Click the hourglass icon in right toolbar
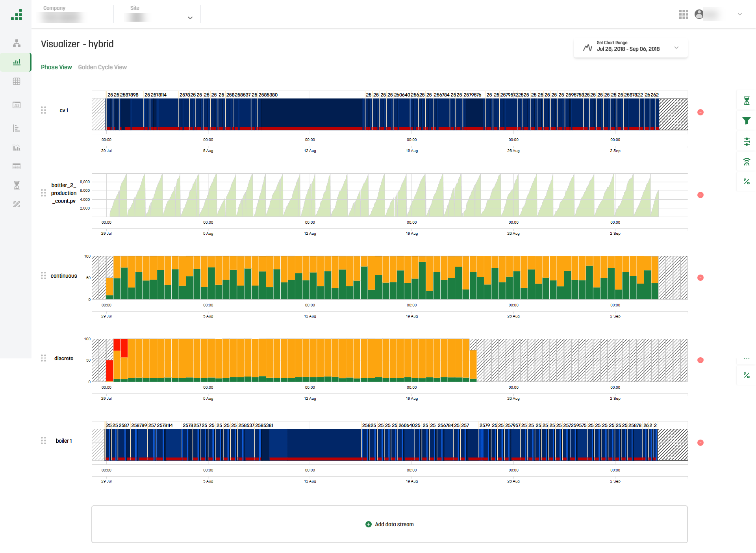Image resolution: width=756 pixels, height=553 pixels. click(747, 101)
